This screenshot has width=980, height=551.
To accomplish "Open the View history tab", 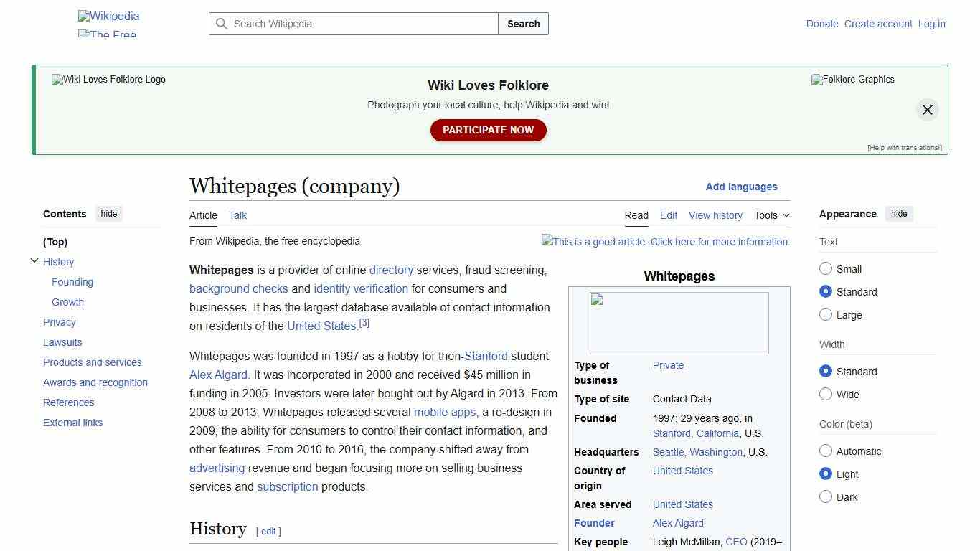I will (715, 215).
